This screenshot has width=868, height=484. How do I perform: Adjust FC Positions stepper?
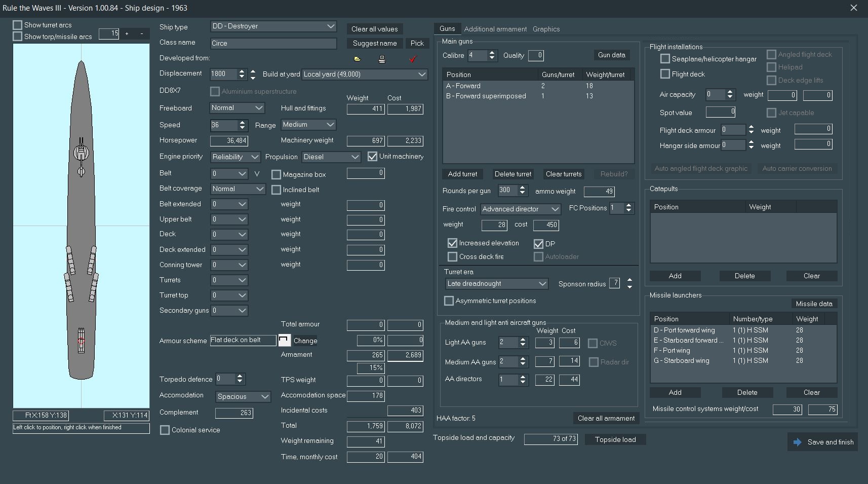click(x=628, y=208)
